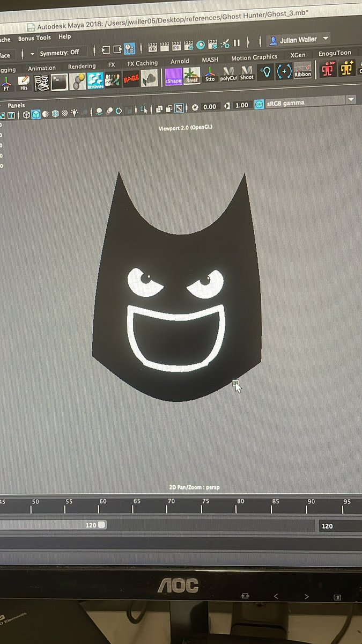Toggle wireframe cube display in viewport toolbar

click(26, 114)
